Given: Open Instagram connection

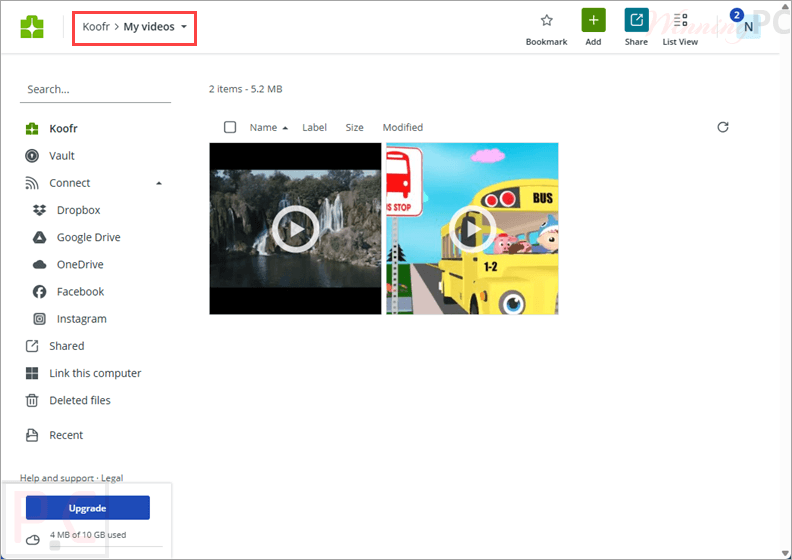Looking at the screenshot, I should click(x=81, y=319).
